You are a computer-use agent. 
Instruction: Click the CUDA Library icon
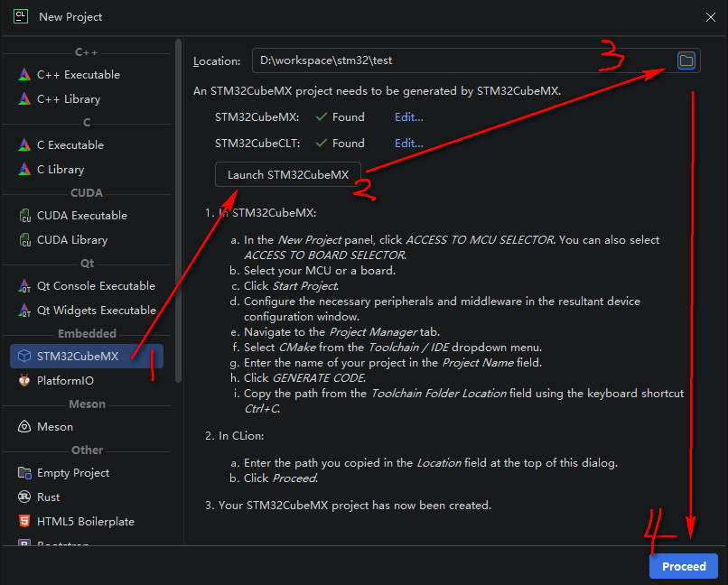click(x=24, y=240)
